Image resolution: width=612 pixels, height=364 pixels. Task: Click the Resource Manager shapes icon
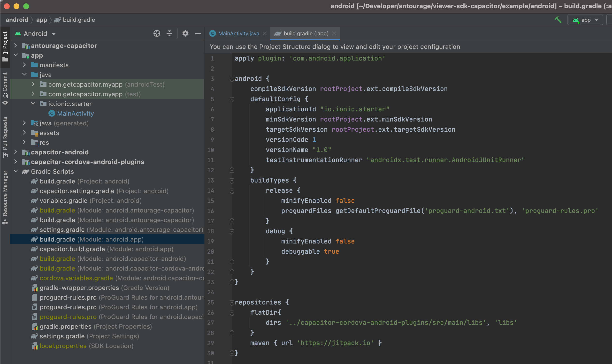(5, 221)
